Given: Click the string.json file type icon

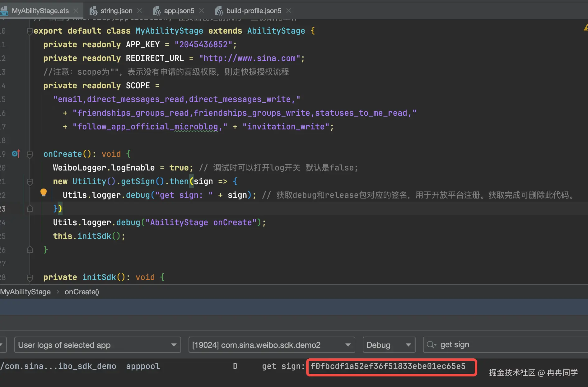Looking at the screenshot, I should tap(93, 11).
